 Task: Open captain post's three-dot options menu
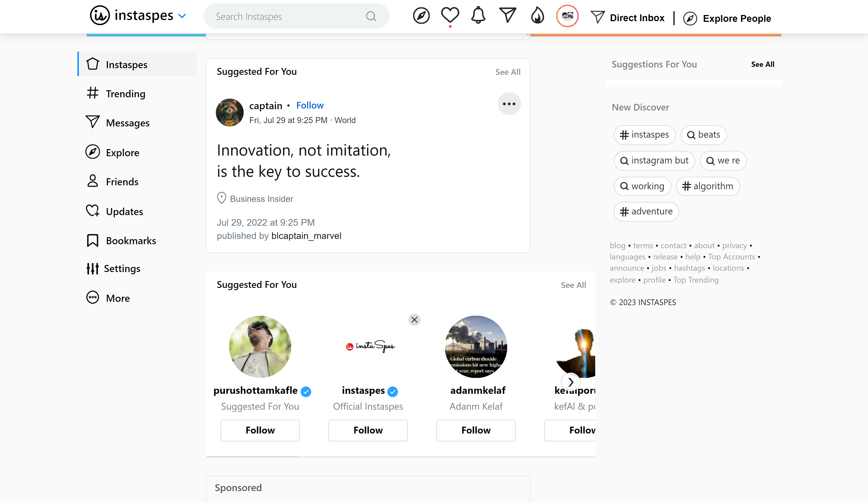pyautogui.click(x=509, y=104)
